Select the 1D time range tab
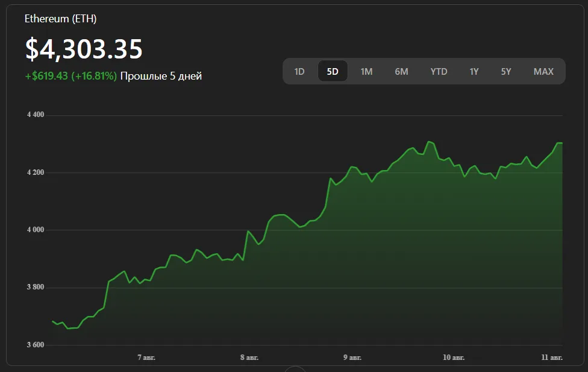 coord(299,71)
